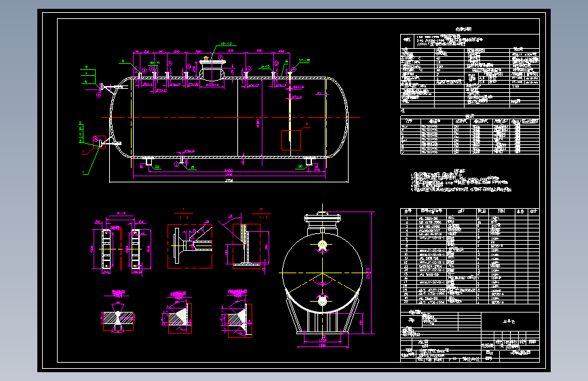588x381 pixels.
Task: Select the upper nozzle flange in end view
Action: click(x=323, y=245)
